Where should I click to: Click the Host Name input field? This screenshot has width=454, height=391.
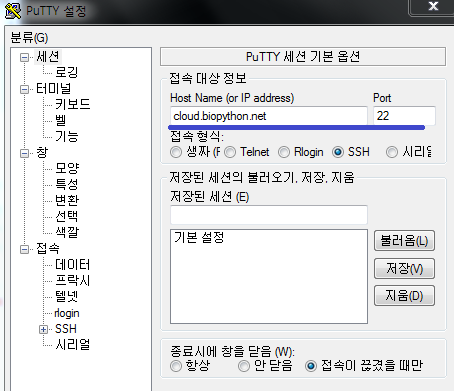point(269,116)
